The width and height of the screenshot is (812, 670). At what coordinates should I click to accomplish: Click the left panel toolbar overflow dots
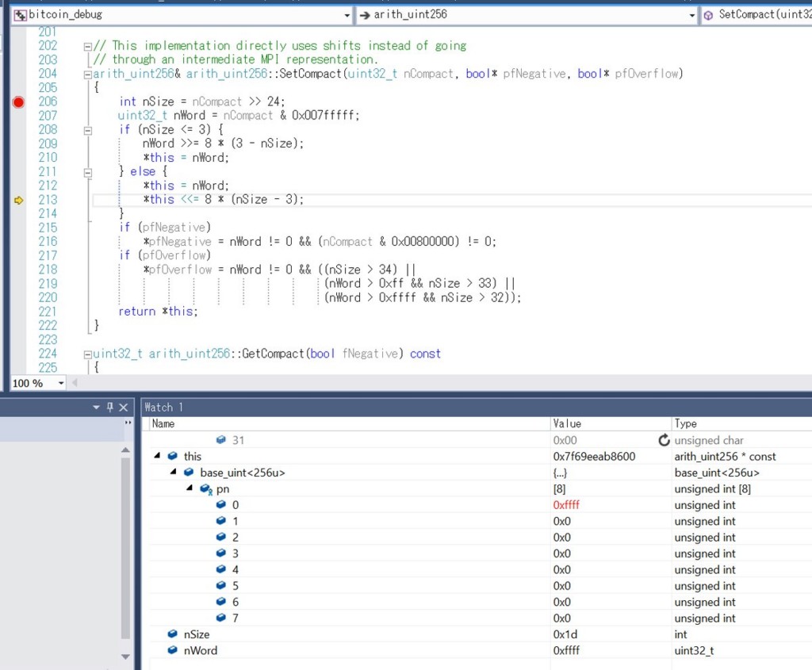[x=128, y=423]
